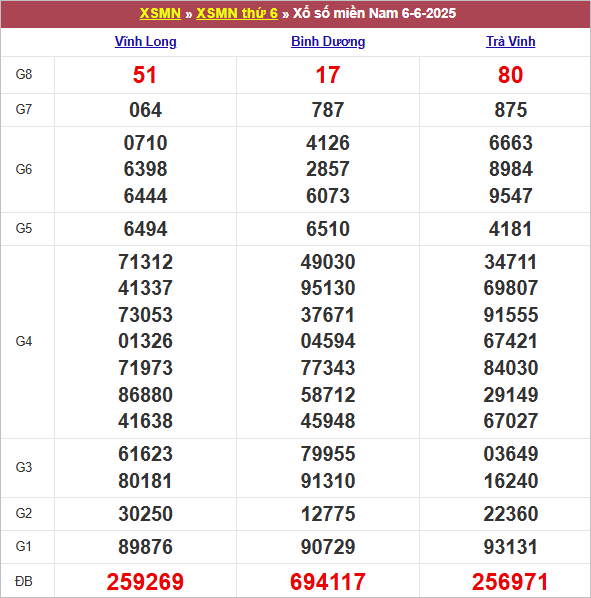591x598 pixels.
Task: Open the XSMN thứ 6 breadcrumb link
Action: coord(237,13)
